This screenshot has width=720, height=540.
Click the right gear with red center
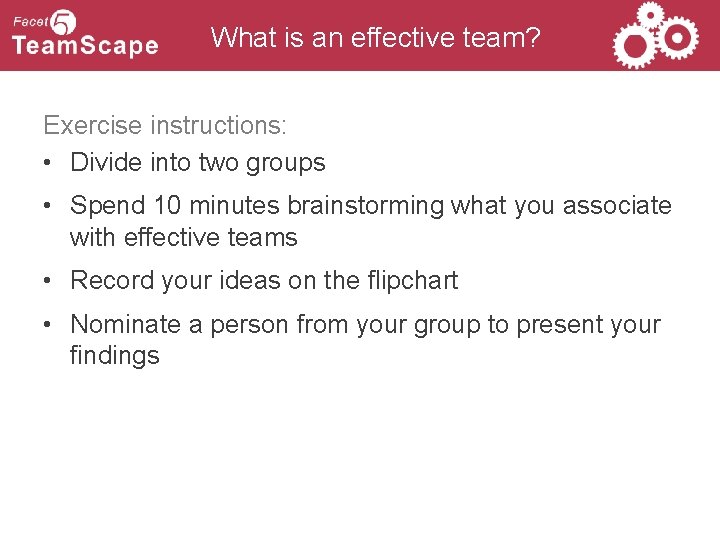point(679,38)
